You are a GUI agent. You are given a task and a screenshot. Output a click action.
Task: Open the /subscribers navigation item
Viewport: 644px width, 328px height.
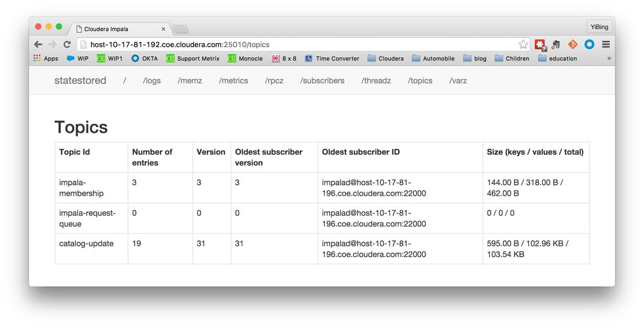(322, 81)
